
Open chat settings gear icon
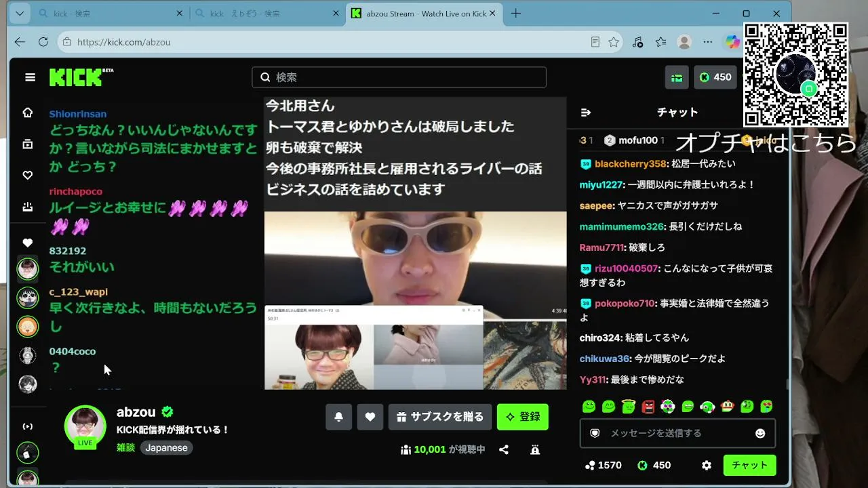707,466
